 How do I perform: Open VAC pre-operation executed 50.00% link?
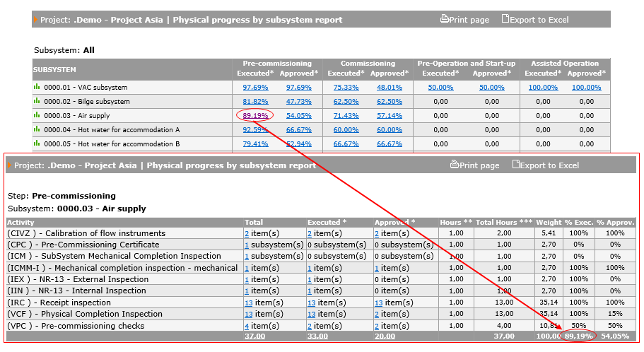(440, 88)
